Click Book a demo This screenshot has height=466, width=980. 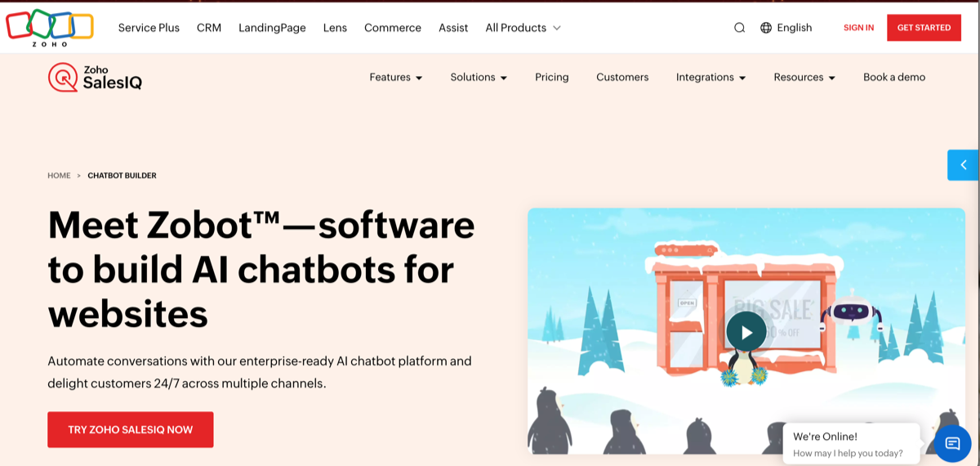(x=894, y=78)
